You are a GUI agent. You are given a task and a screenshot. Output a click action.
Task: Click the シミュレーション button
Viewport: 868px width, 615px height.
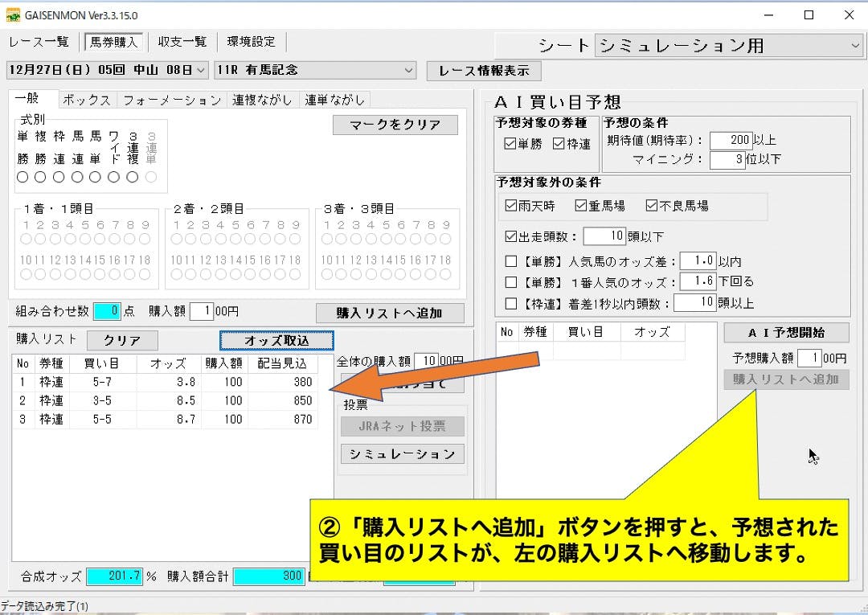[x=403, y=454]
